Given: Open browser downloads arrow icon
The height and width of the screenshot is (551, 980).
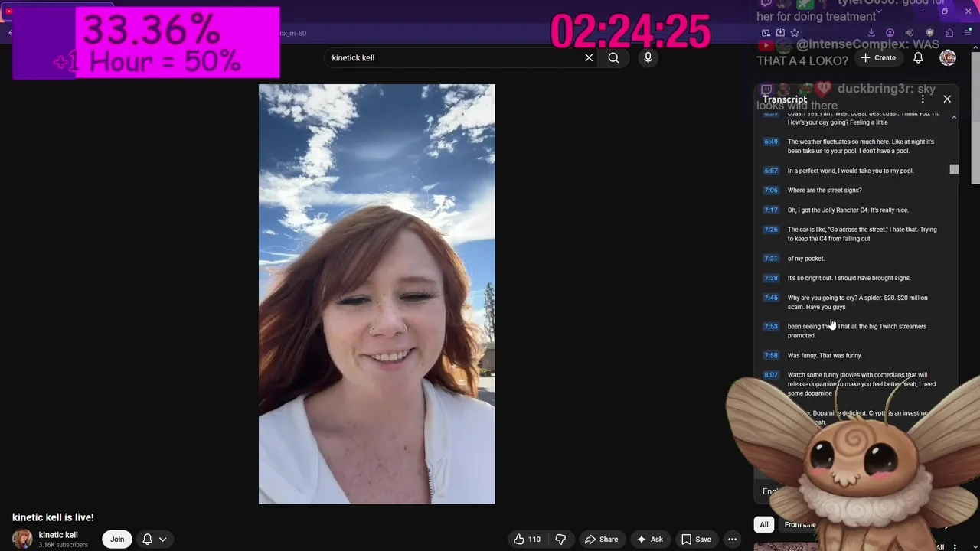Looking at the screenshot, I should click(x=871, y=33).
